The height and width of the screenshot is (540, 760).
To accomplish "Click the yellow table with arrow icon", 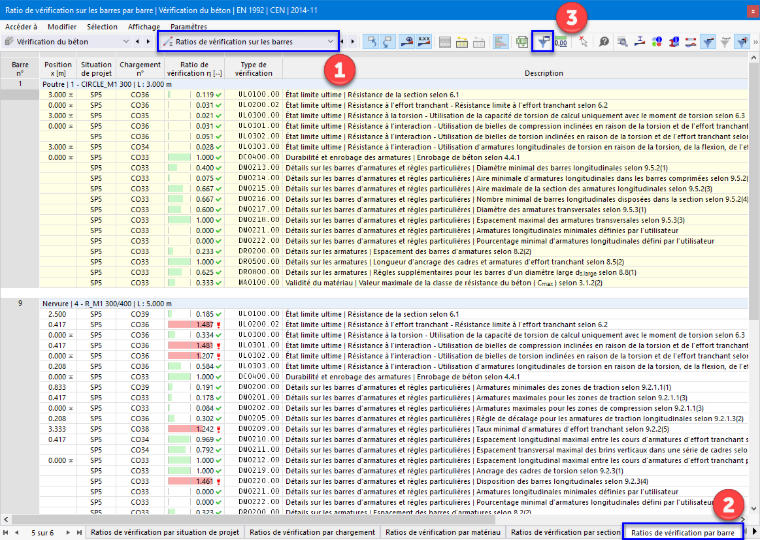I will [x=462, y=42].
